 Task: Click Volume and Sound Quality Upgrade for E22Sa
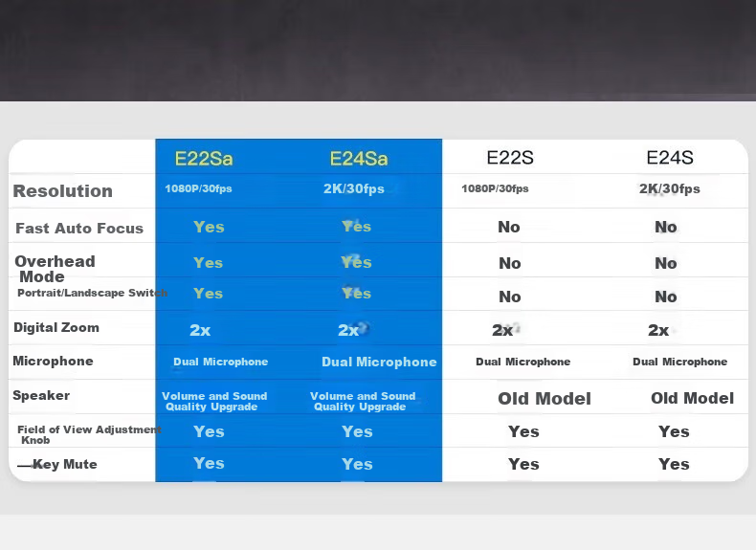click(x=214, y=401)
